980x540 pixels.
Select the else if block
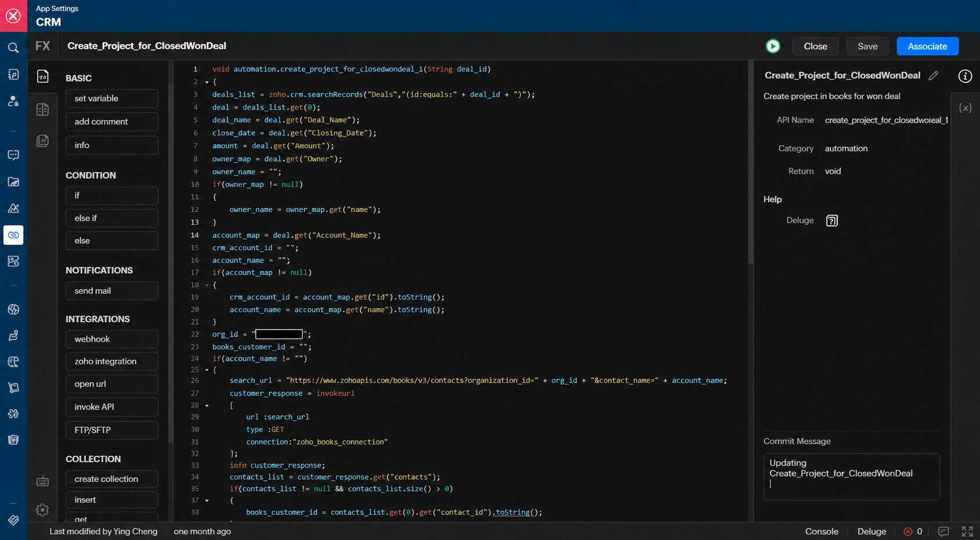tap(112, 218)
